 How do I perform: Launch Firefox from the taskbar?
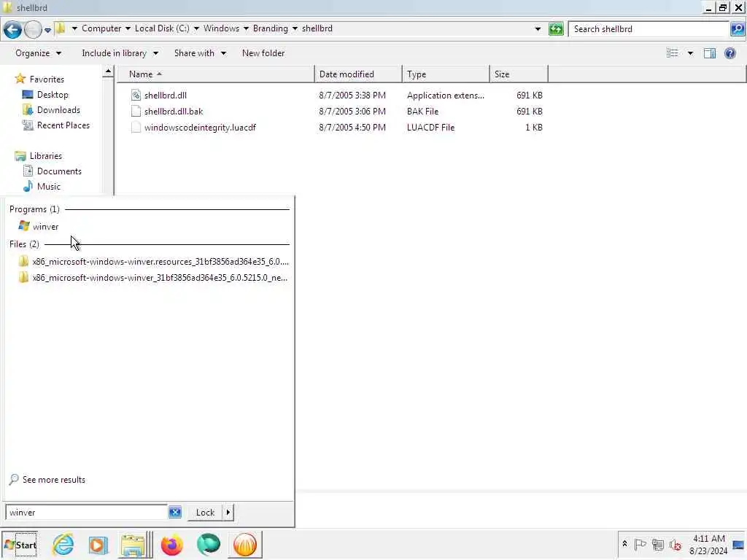[x=172, y=545]
